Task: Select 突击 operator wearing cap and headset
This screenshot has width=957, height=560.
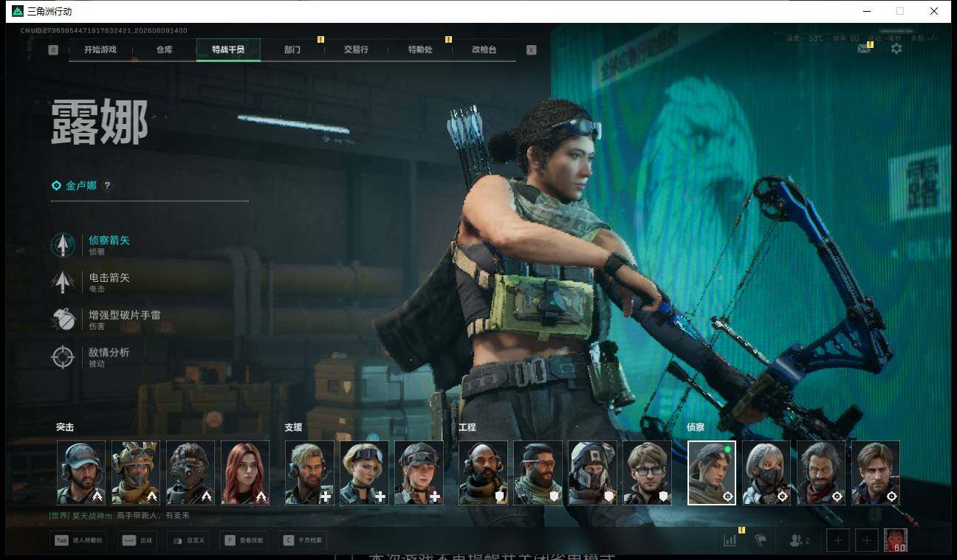Action: tap(81, 473)
